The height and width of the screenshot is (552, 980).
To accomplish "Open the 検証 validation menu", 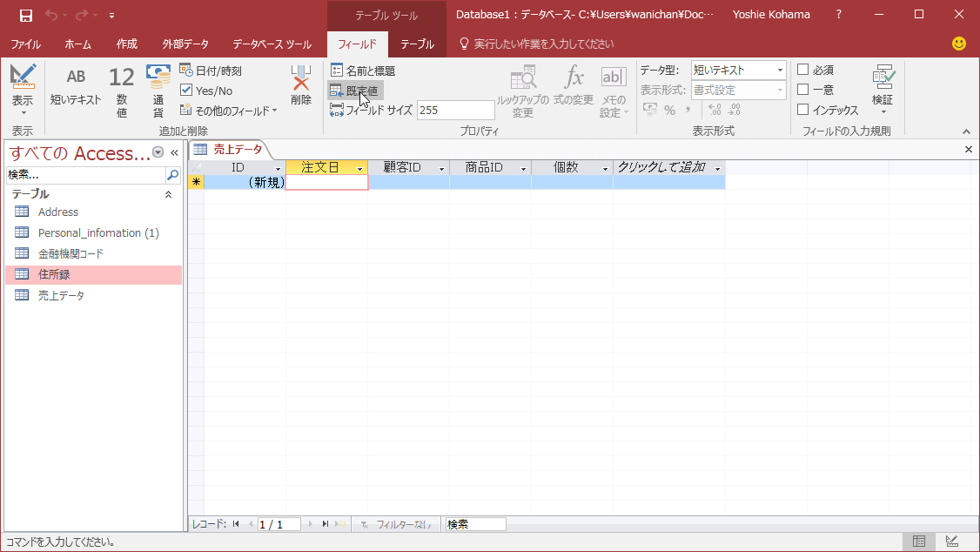I will click(883, 90).
